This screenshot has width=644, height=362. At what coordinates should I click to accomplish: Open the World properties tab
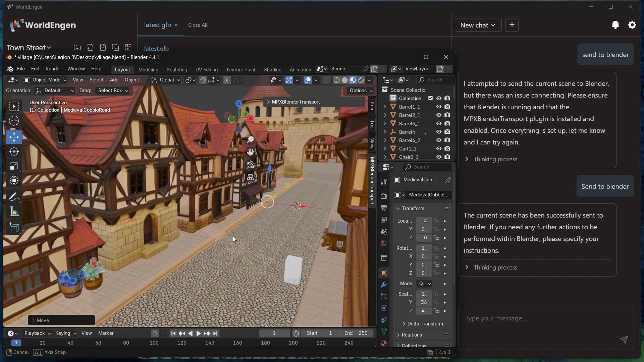pyautogui.click(x=384, y=244)
